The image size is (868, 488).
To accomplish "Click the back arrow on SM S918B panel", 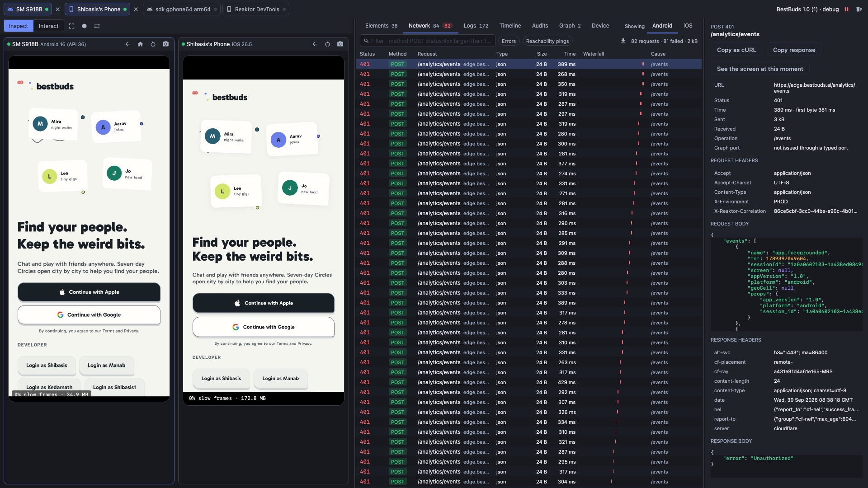I will 127,44.
